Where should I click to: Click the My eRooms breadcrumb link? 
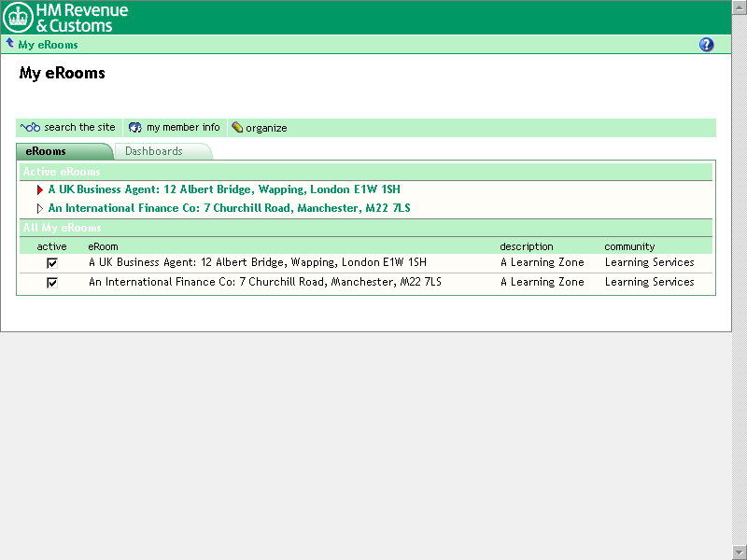pyautogui.click(x=48, y=45)
